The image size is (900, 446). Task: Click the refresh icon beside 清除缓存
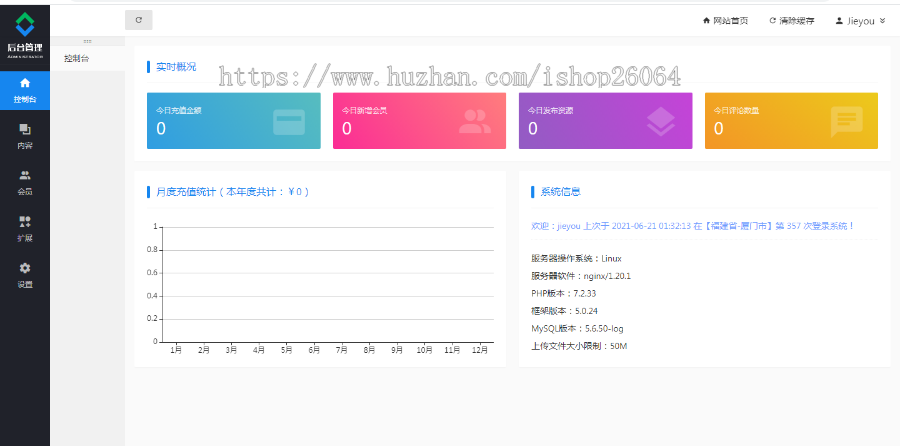(x=773, y=21)
